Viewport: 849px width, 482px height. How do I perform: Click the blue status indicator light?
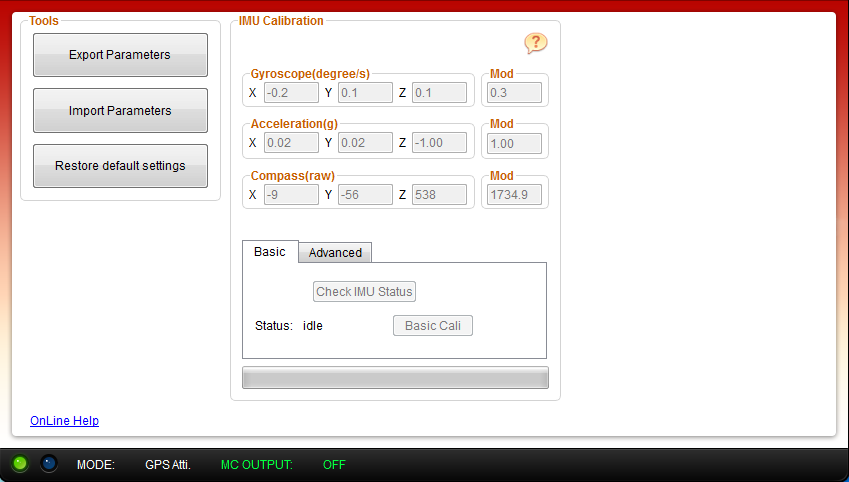tap(49, 464)
